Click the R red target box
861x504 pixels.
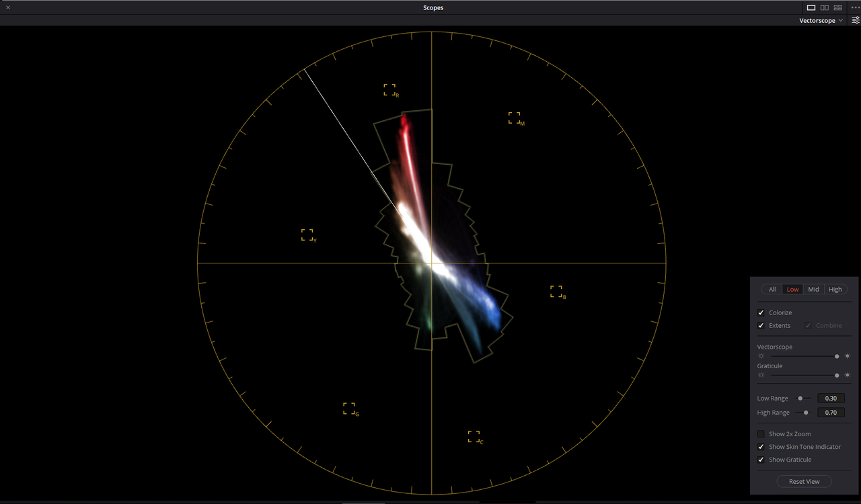click(x=389, y=89)
